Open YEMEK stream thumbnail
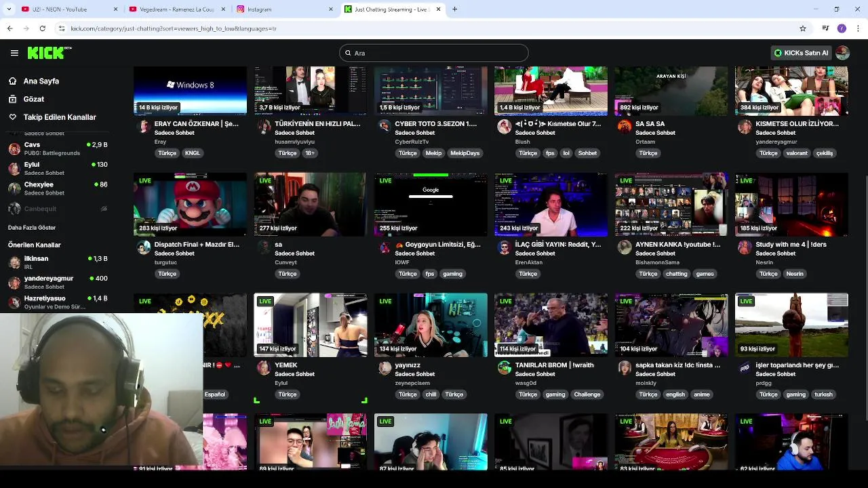The width and height of the screenshot is (868, 488). pos(311,325)
